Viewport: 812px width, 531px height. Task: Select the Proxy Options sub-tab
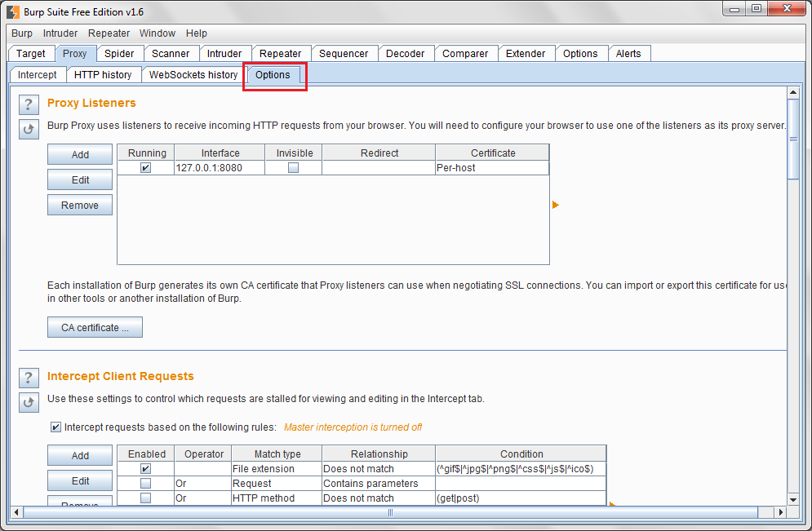click(273, 74)
